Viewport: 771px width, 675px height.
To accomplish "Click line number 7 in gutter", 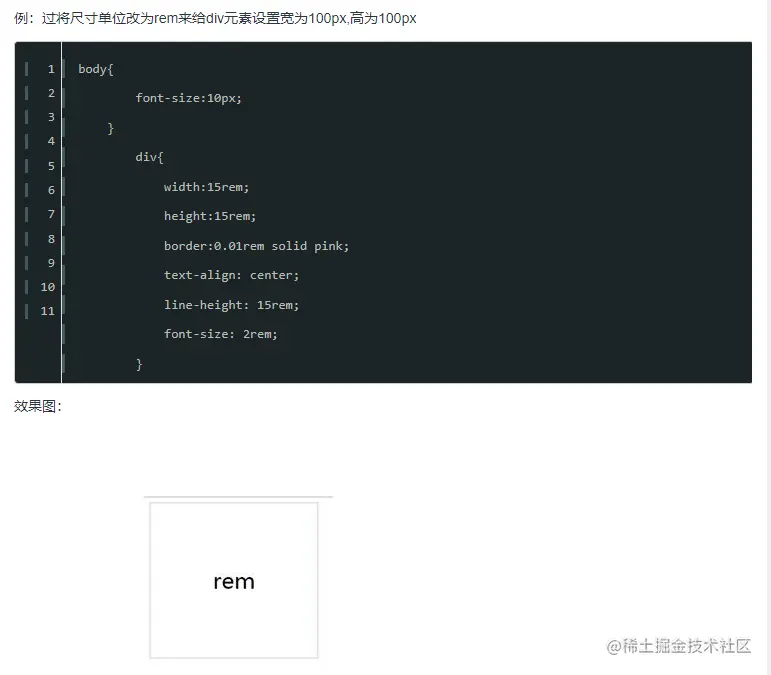I will pos(51,214).
